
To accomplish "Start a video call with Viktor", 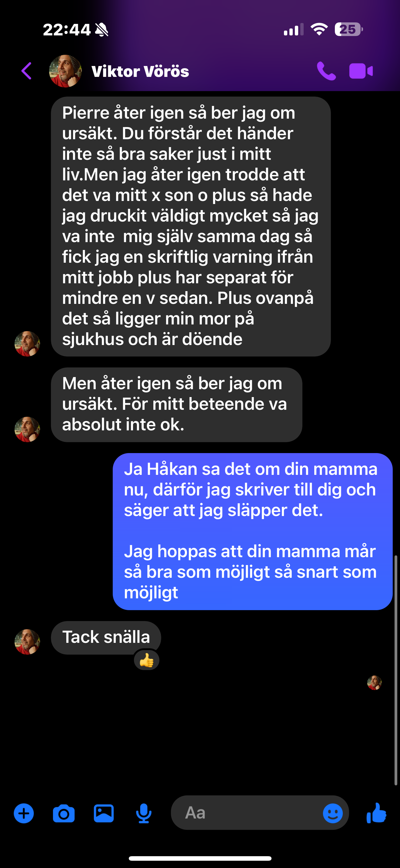I will 361,71.
